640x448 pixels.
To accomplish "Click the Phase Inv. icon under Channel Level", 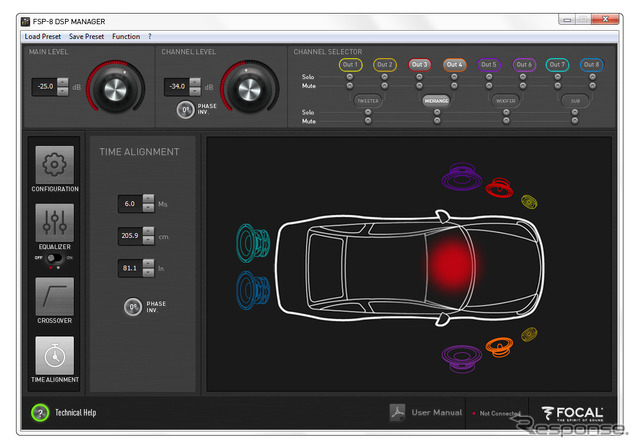I will 185,110.
